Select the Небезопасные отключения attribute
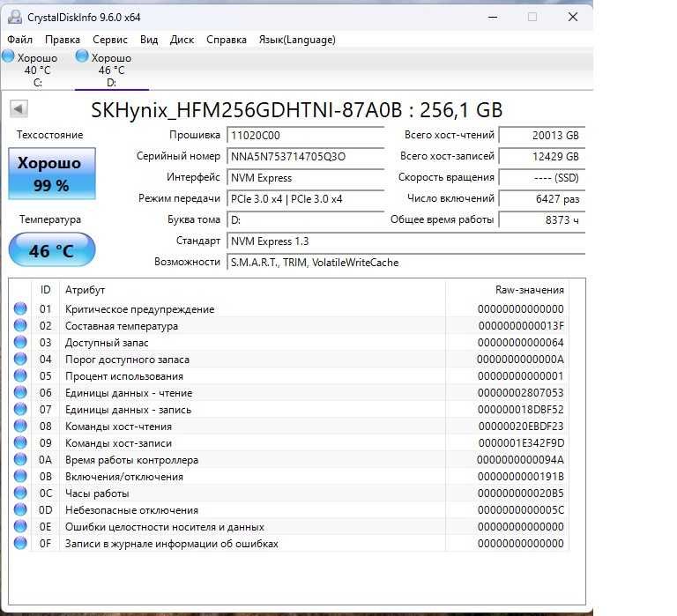Image resolution: width=677 pixels, height=616 pixels. (131, 510)
